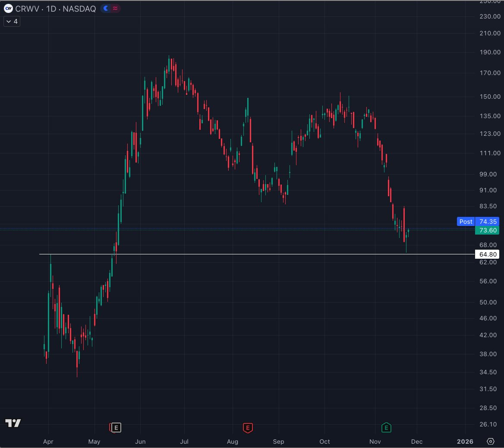Click the 111.00 price scale label

pyautogui.click(x=490, y=153)
